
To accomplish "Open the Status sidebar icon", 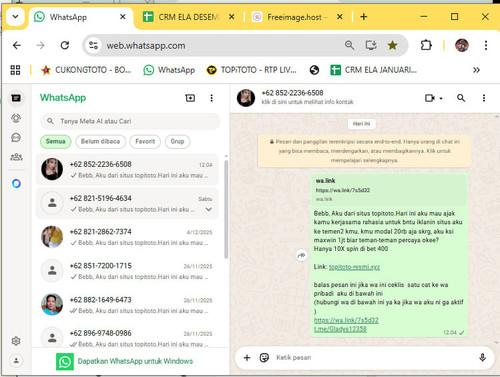I will pyautogui.click(x=16, y=118).
